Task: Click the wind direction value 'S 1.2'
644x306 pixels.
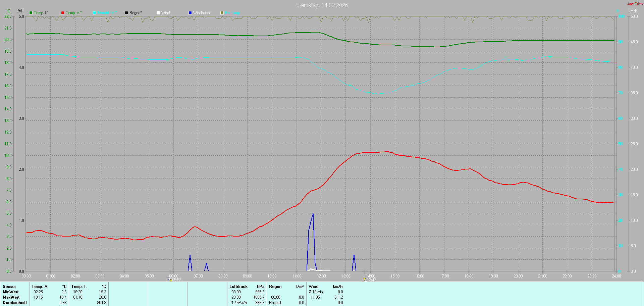Action: coord(339,297)
